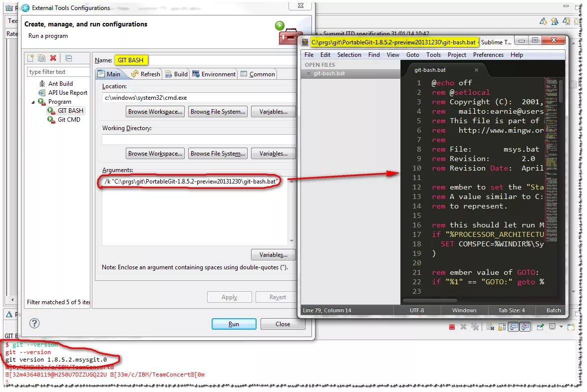Click Windows line endings in status bar
Screen dimensions: 587x392
[464, 310]
